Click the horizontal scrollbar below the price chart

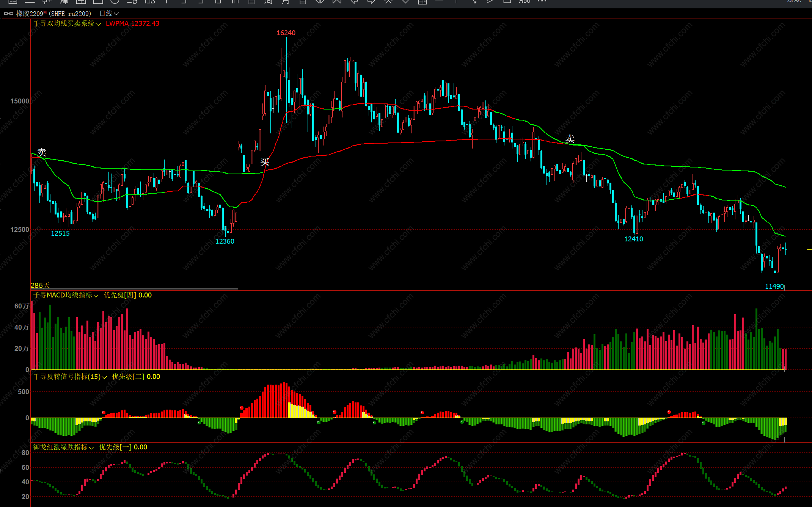(x=134, y=289)
